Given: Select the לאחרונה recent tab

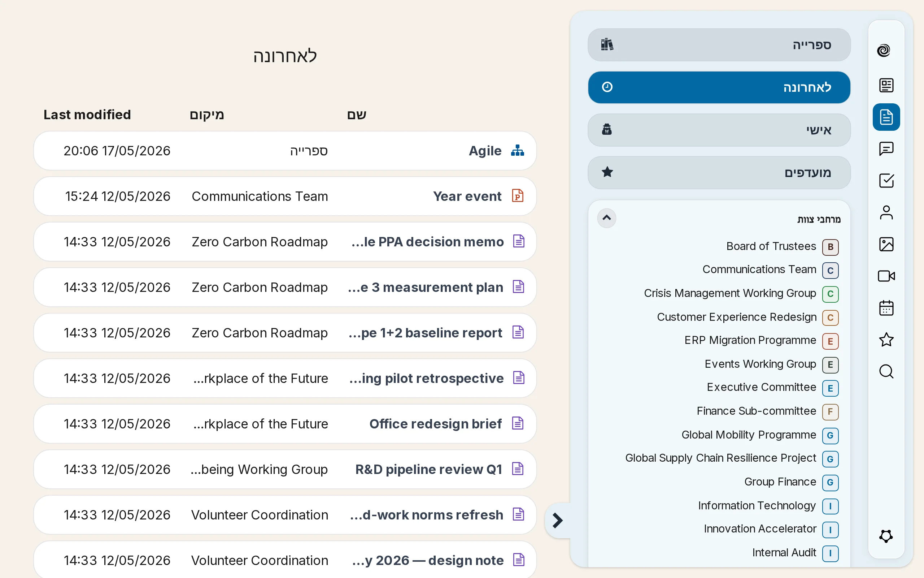Looking at the screenshot, I should pyautogui.click(x=719, y=87).
